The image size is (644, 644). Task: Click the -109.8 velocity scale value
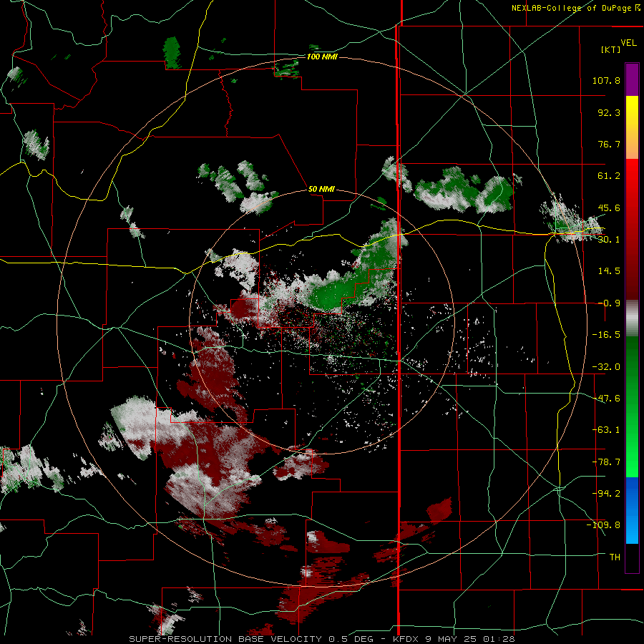click(603, 525)
